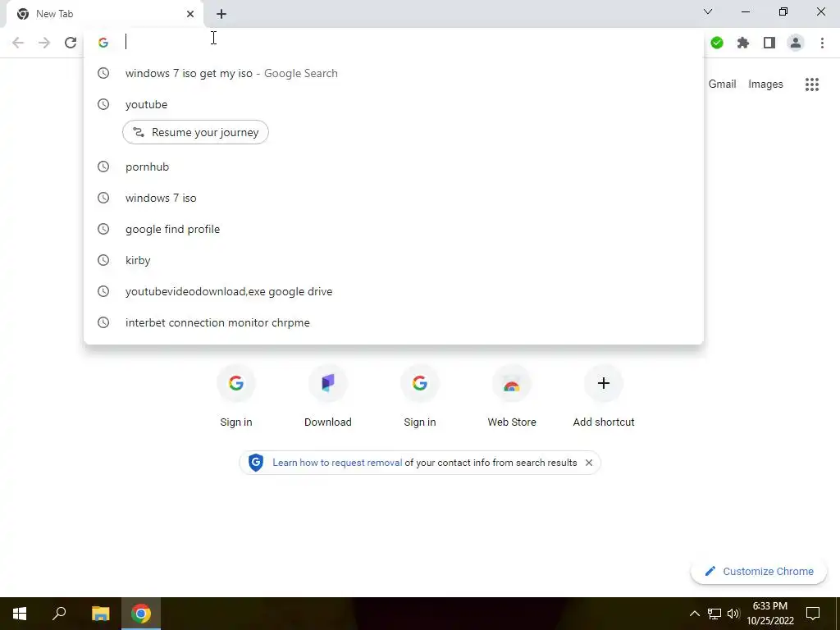Open the profile avatar icon
The height and width of the screenshot is (630, 840).
tap(796, 43)
